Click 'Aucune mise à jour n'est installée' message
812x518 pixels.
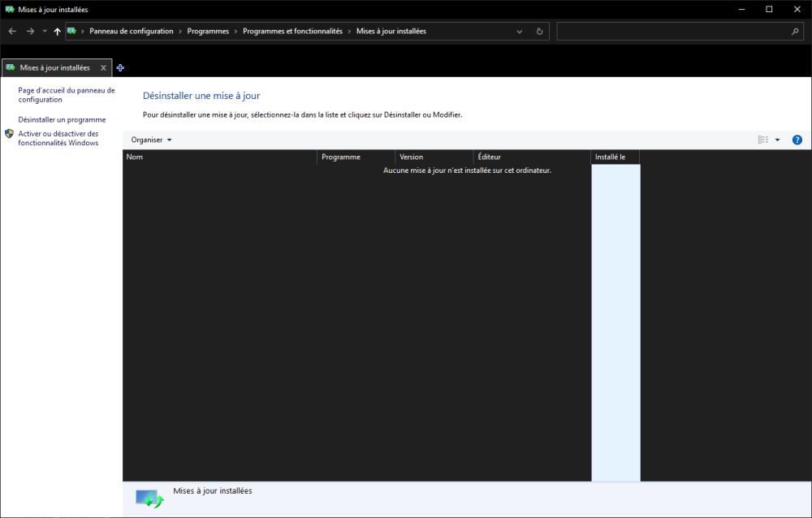(467, 171)
